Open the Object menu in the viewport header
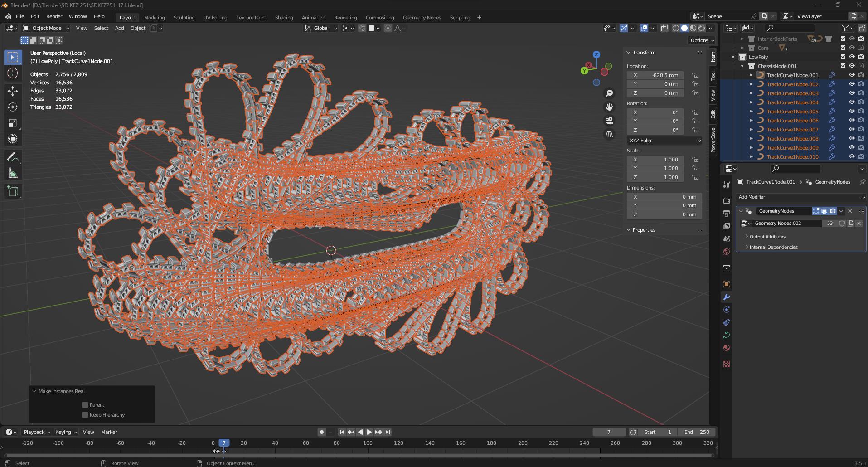This screenshot has height=467, width=868. click(x=137, y=28)
